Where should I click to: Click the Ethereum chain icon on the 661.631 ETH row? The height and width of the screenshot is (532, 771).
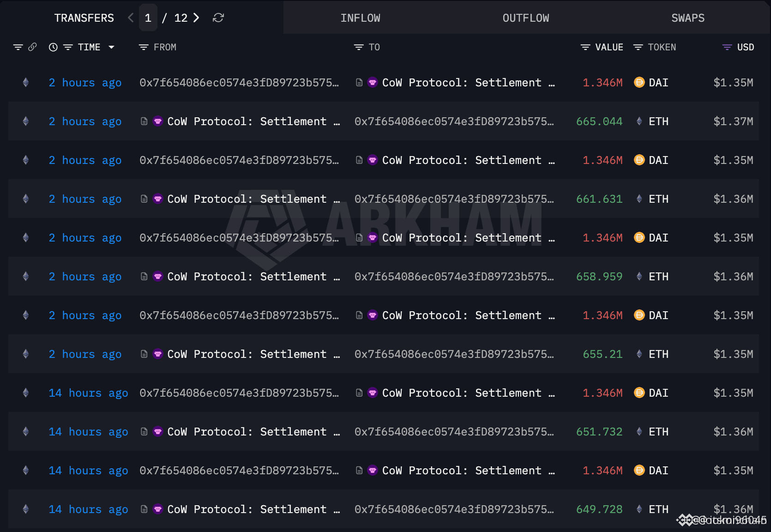click(x=26, y=199)
